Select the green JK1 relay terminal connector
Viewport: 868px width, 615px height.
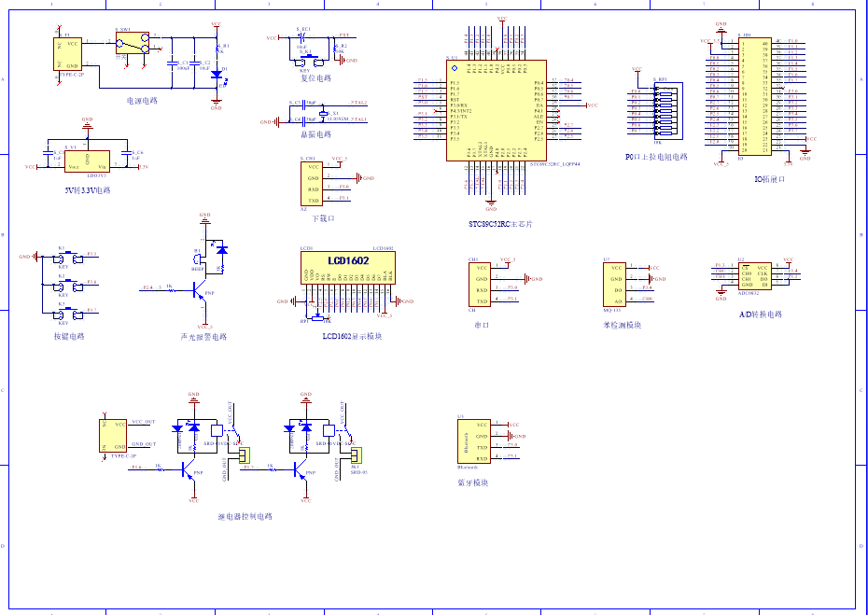357,455
